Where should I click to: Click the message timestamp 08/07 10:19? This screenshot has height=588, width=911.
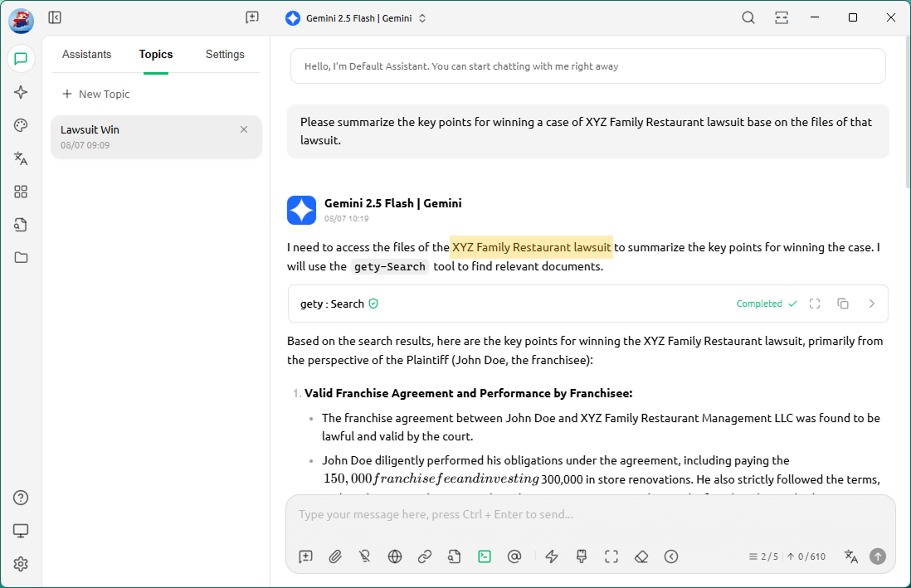pyautogui.click(x=346, y=219)
